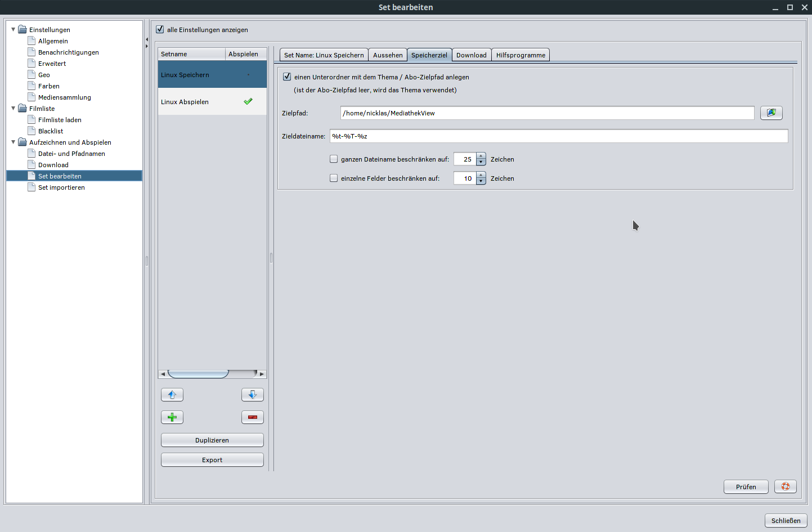
Task: Move selected set down with arrow icon
Action: [252, 395]
